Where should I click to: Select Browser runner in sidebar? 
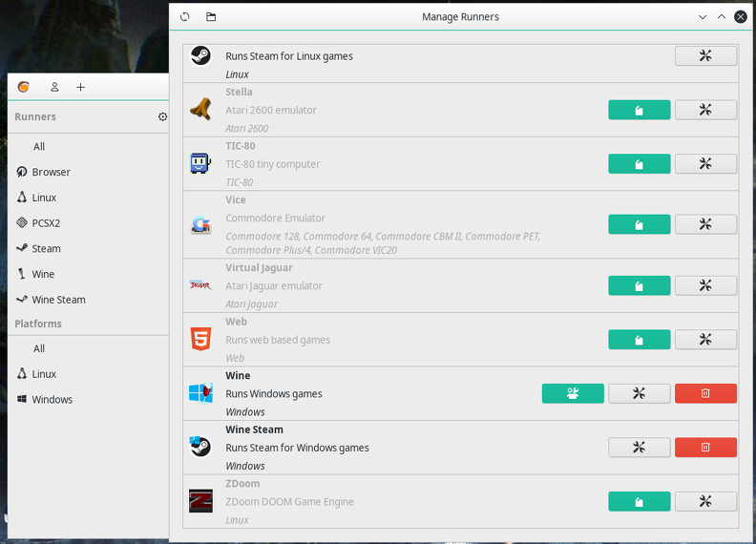tap(88, 172)
